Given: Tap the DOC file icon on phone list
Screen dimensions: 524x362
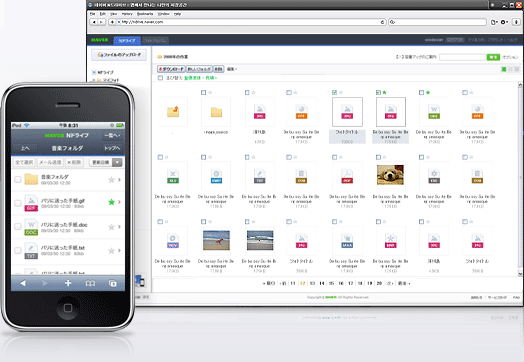Looking at the screenshot, I should pos(31,227).
